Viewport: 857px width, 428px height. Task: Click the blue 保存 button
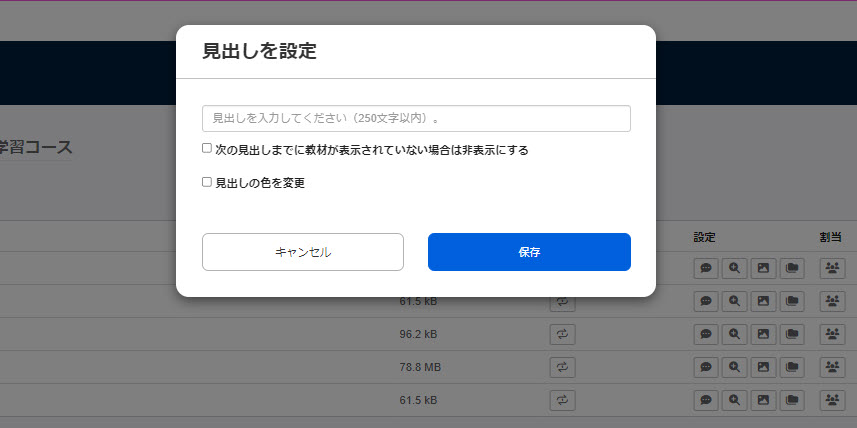point(529,252)
